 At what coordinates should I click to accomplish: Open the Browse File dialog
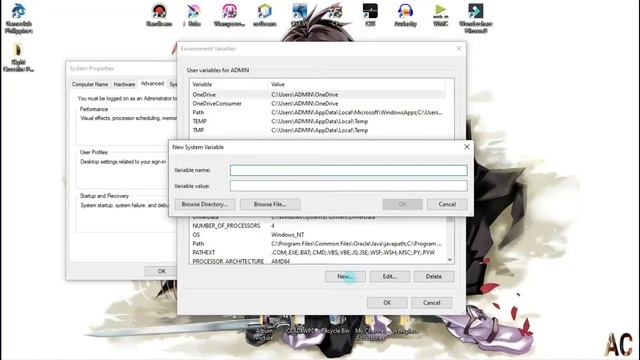point(270,204)
